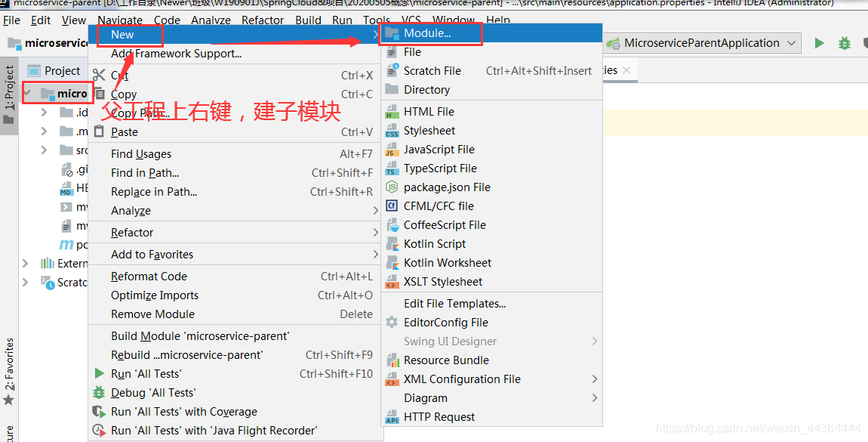
Task: Click the TypeScript File icon
Action: coord(392,168)
